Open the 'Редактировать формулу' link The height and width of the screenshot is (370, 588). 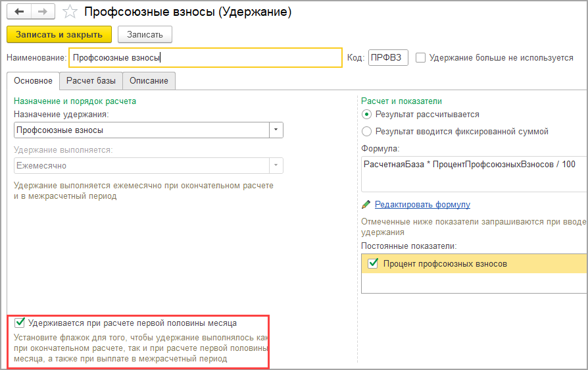click(x=422, y=205)
